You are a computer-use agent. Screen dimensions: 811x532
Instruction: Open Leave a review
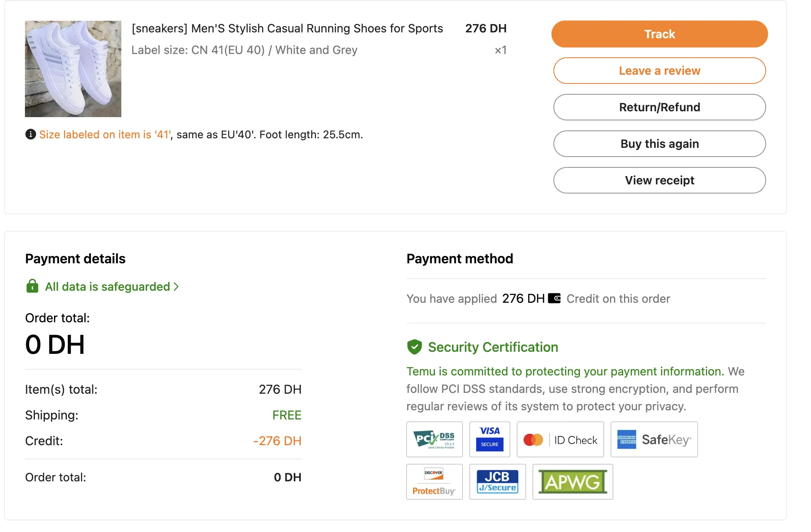pos(659,71)
